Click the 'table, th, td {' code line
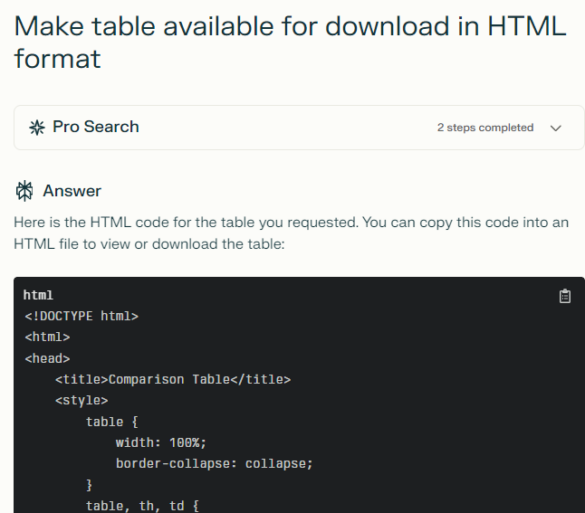 tap(143, 506)
